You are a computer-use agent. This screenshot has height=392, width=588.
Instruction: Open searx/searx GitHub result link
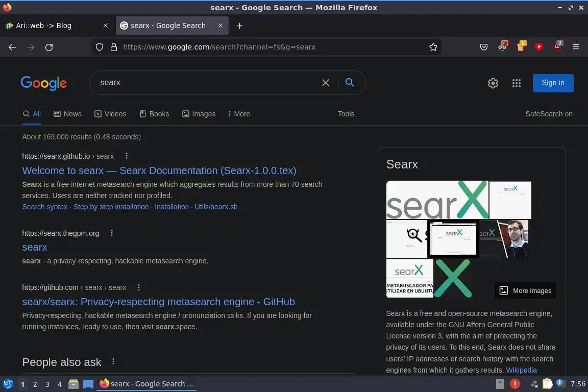click(x=158, y=302)
